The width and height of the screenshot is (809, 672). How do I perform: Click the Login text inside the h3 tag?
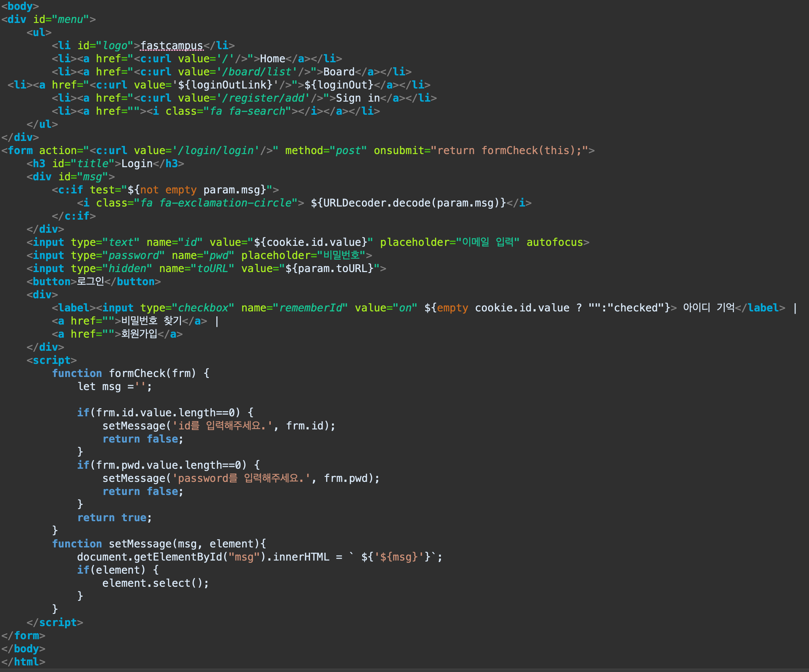click(137, 164)
